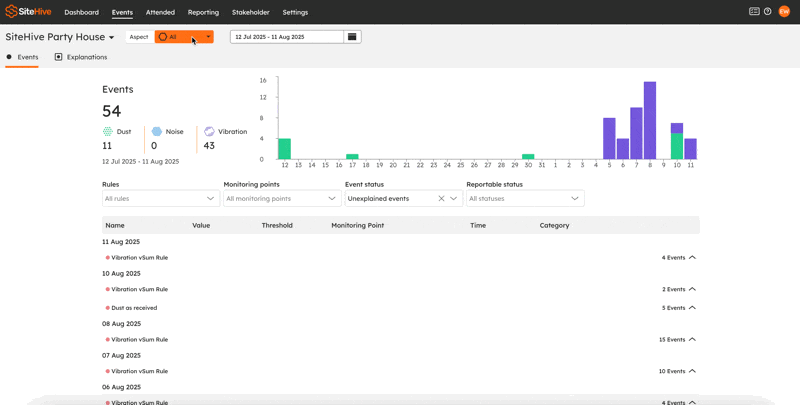Click the Dust as received rule name
This screenshot has height=405, width=800.
134,308
